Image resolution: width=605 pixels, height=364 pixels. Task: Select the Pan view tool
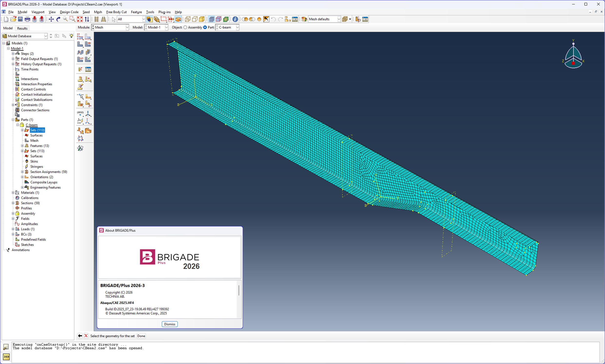(51, 19)
